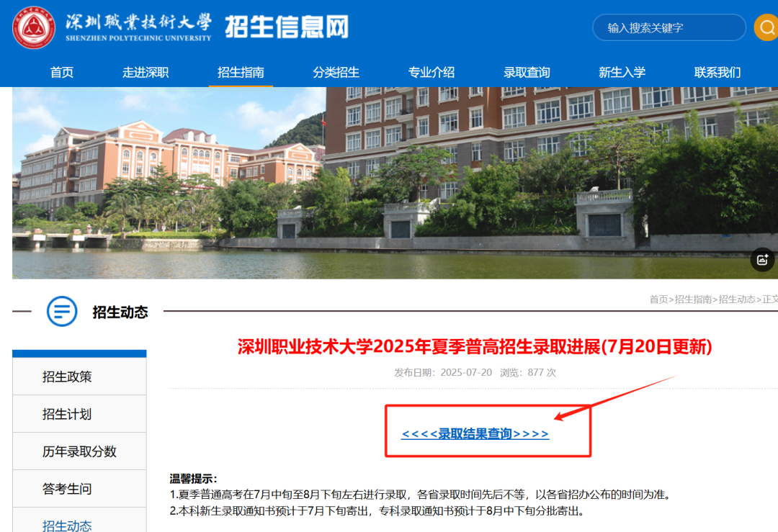The height and width of the screenshot is (532, 778).
Task: Open the 招生计划 sidebar link
Action: point(79,414)
